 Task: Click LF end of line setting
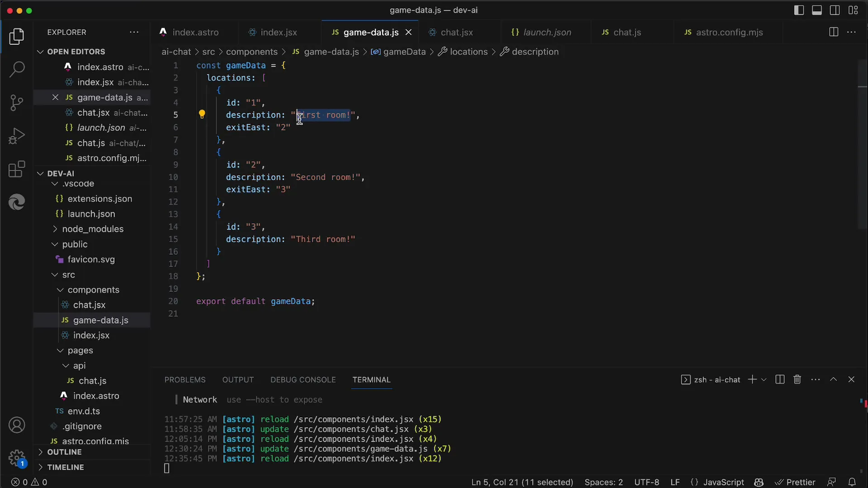click(675, 482)
